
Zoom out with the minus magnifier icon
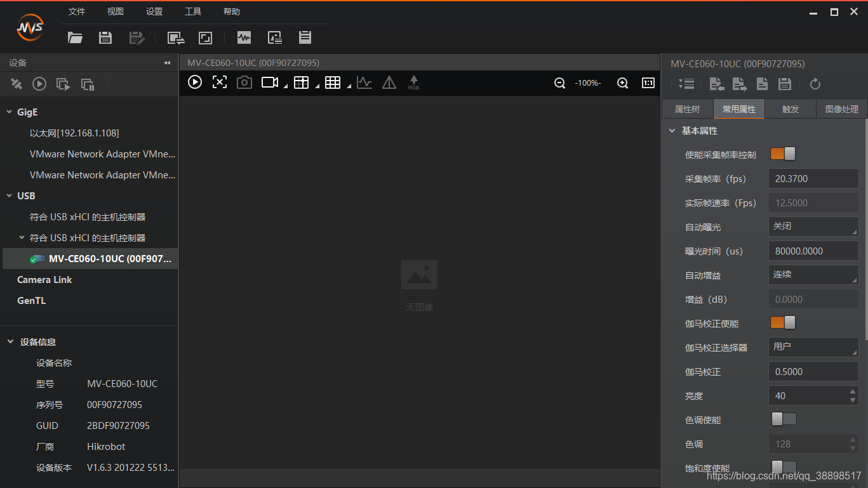(x=560, y=83)
